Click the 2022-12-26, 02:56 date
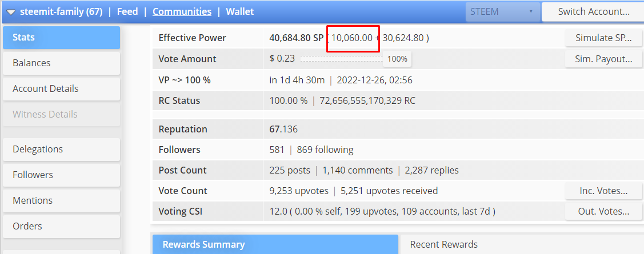This screenshot has width=644, height=254. [375, 80]
